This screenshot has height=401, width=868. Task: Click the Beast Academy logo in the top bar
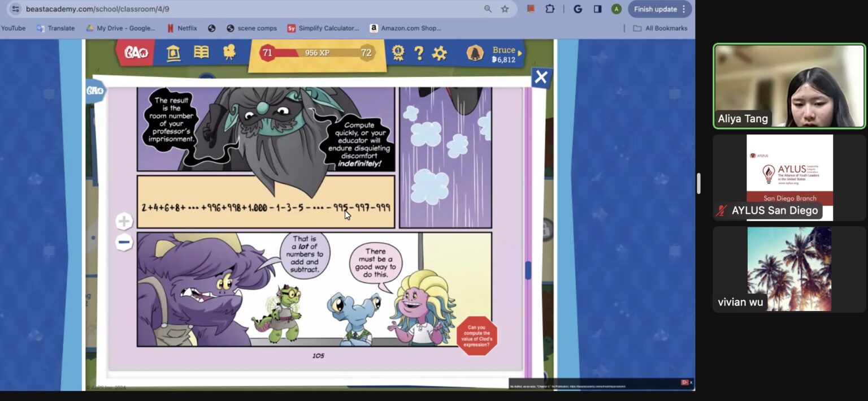136,53
